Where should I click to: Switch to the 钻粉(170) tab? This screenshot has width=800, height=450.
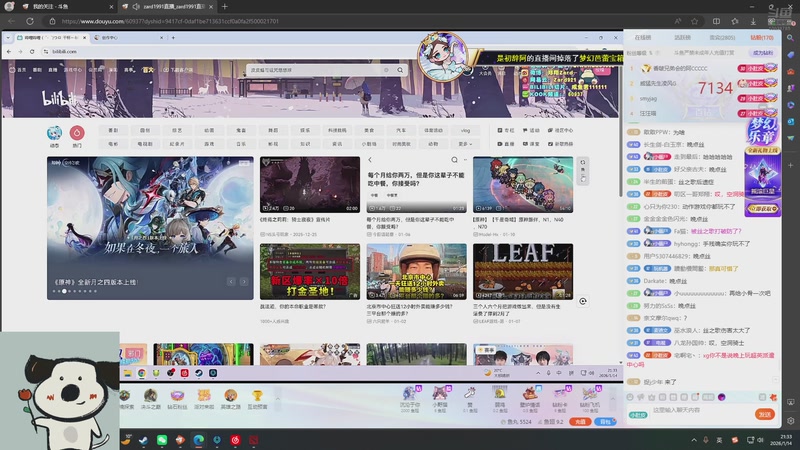click(x=762, y=38)
